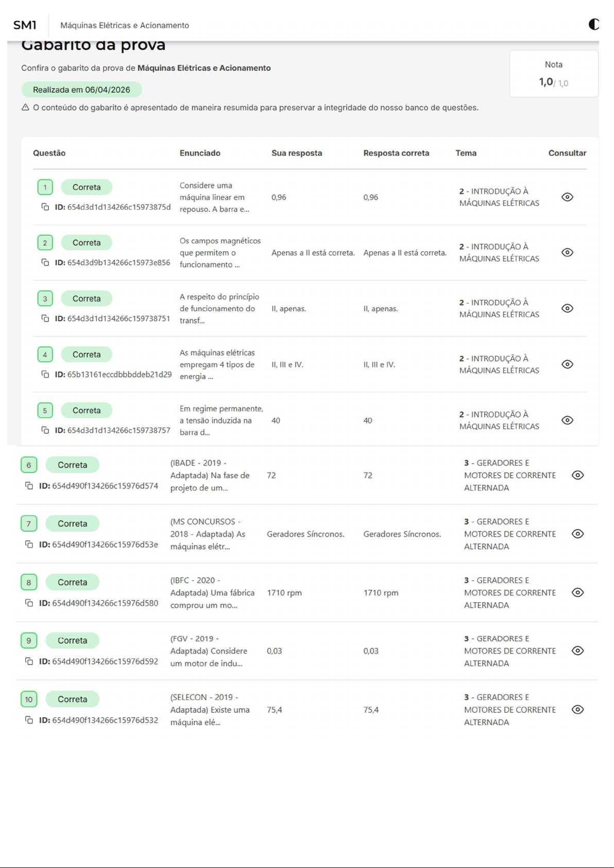Toggle dark mode contrast icon
This screenshot has height=868, width=614.
(x=593, y=24)
